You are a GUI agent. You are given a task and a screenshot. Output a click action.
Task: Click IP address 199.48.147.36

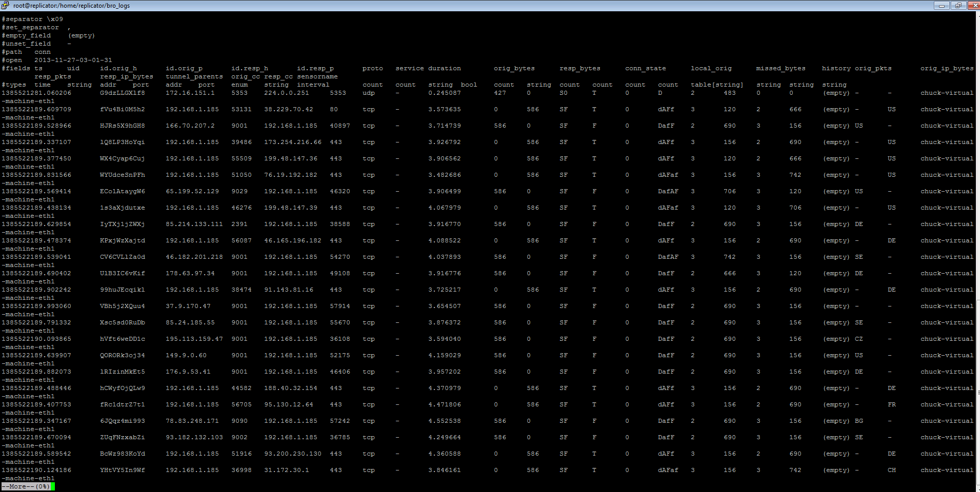coord(291,159)
